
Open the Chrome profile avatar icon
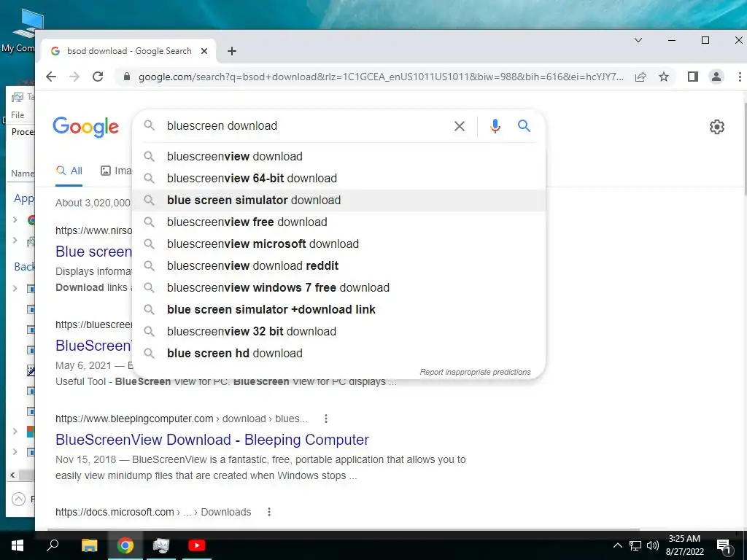coord(716,77)
